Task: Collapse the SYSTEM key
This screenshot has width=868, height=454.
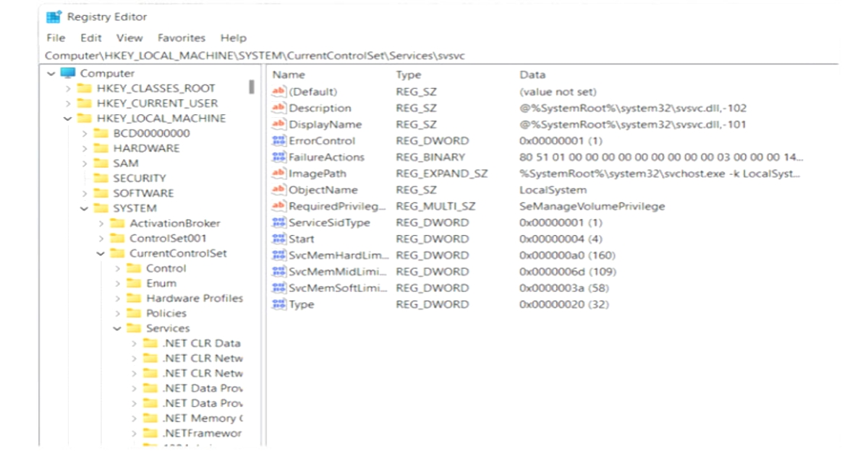Action: coord(84,208)
